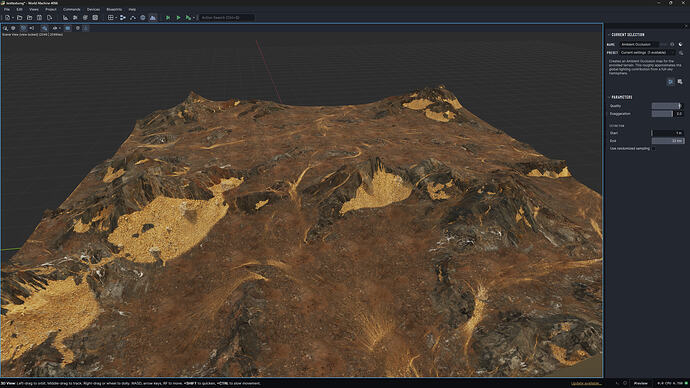Expand the grid icon dropdown arrow

coord(116,18)
